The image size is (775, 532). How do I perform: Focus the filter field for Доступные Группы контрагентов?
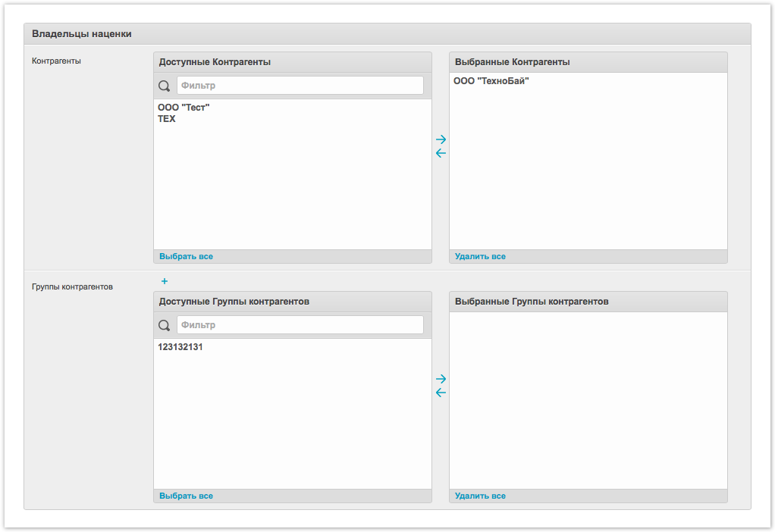[x=300, y=325]
